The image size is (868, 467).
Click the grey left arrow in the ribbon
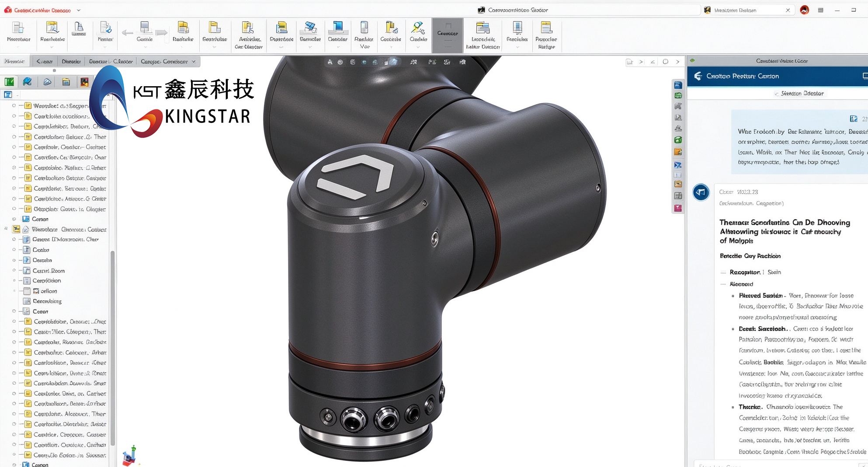click(127, 33)
